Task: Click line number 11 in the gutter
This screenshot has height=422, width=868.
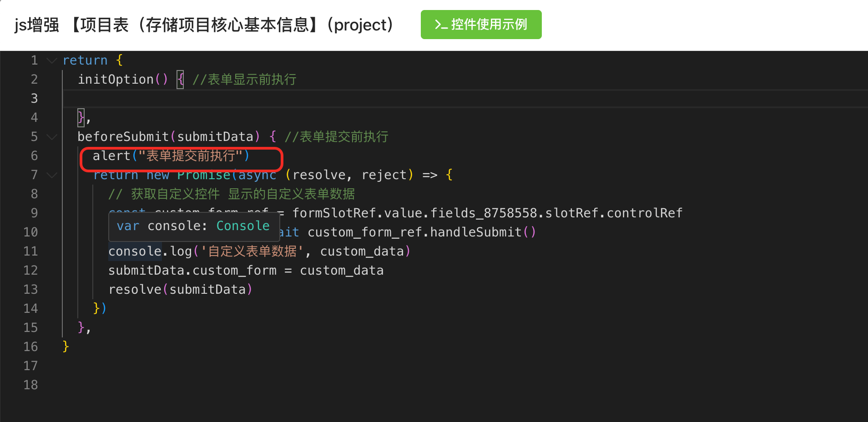Action: tap(30, 251)
